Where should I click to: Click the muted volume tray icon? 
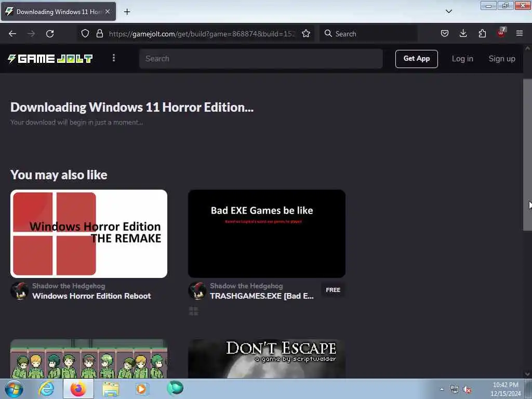point(467,390)
